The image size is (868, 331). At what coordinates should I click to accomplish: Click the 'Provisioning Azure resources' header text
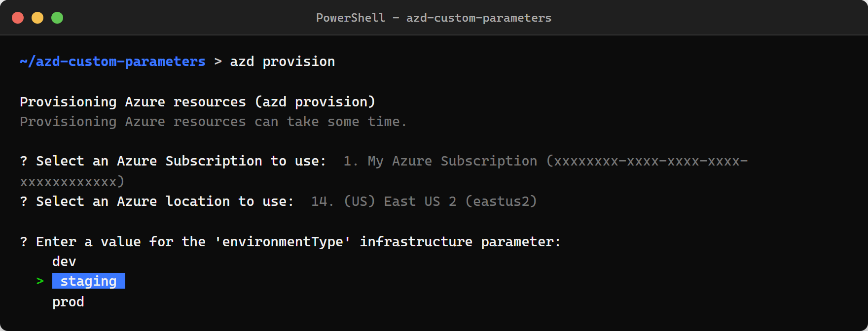coord(197,101)
